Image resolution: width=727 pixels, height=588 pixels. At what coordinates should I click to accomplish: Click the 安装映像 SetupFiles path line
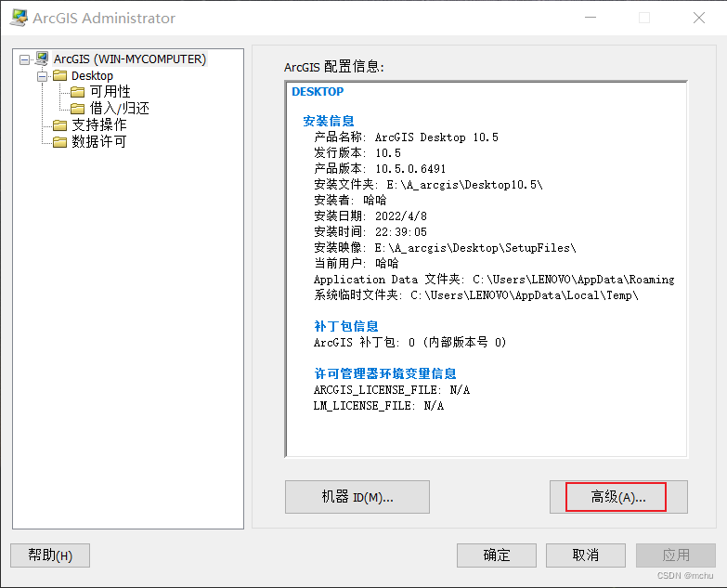445,248
